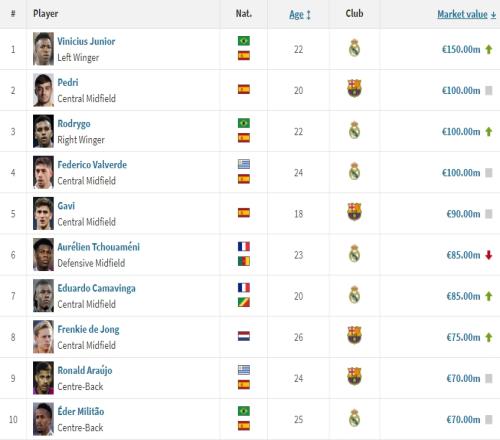Click Gavi's player photo thumbnail
Screen dimensions: 500x440
43,213
